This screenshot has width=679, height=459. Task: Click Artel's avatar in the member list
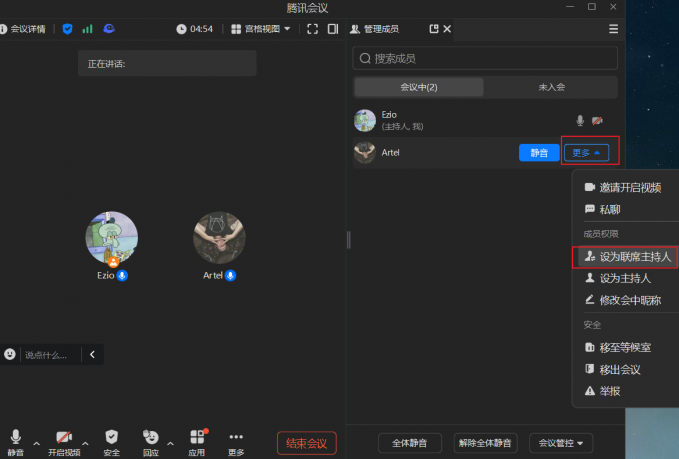pos(365,152)
